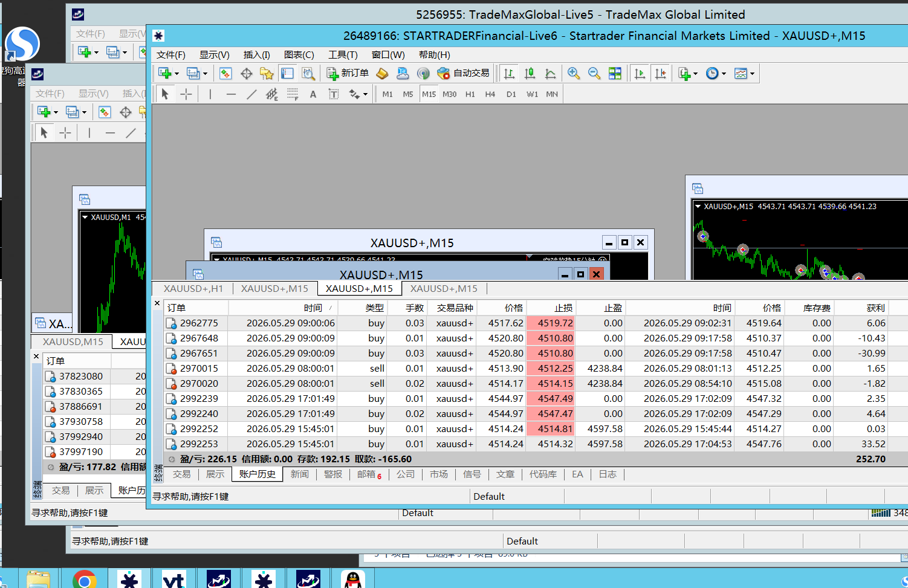
Task: Select the crosshair tool in Startrader window
Action: (186, 94)
